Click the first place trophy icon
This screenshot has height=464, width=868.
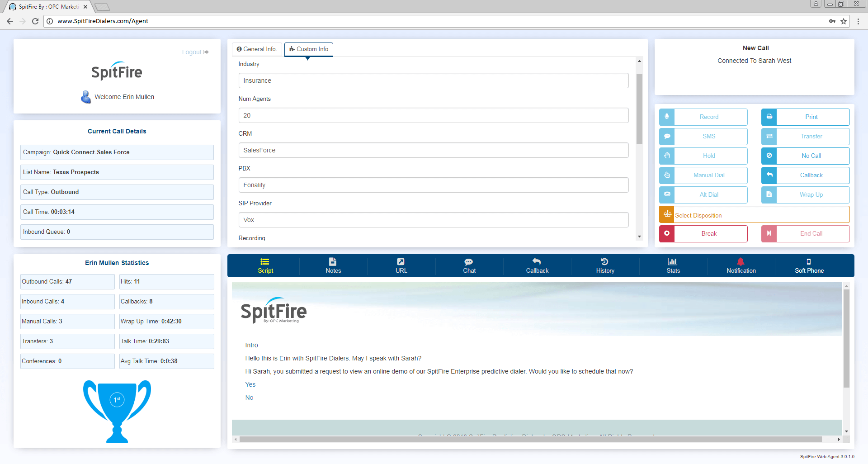117,412
